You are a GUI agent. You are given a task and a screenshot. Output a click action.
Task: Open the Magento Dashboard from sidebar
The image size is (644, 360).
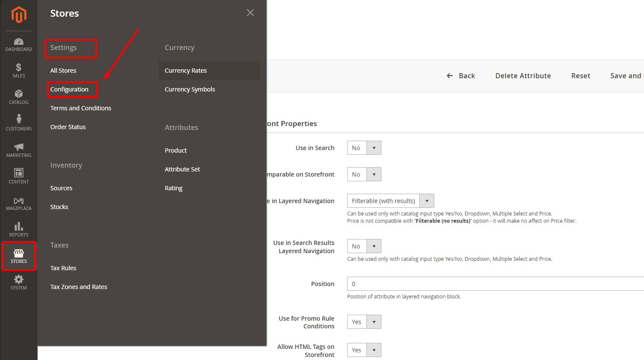click(x=18, y=44)
